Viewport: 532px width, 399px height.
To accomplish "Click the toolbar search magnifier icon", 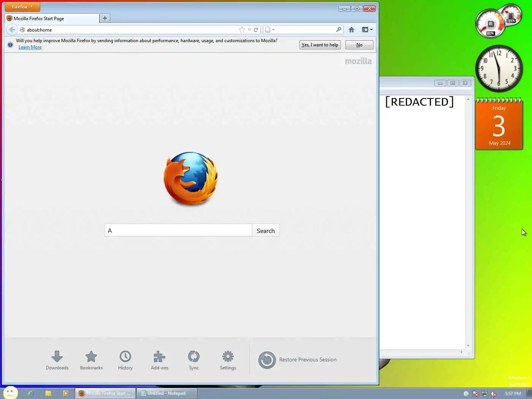I will [x=339, y=30].
